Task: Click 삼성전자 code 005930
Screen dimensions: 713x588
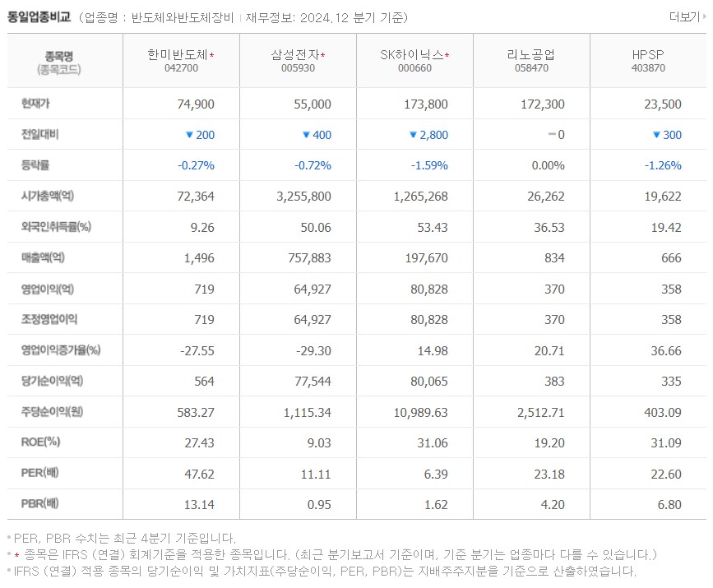Action: click(298, 68)
